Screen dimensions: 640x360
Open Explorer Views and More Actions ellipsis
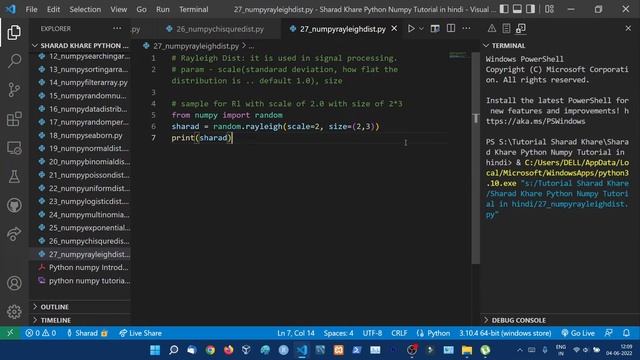tap(117, 29)
